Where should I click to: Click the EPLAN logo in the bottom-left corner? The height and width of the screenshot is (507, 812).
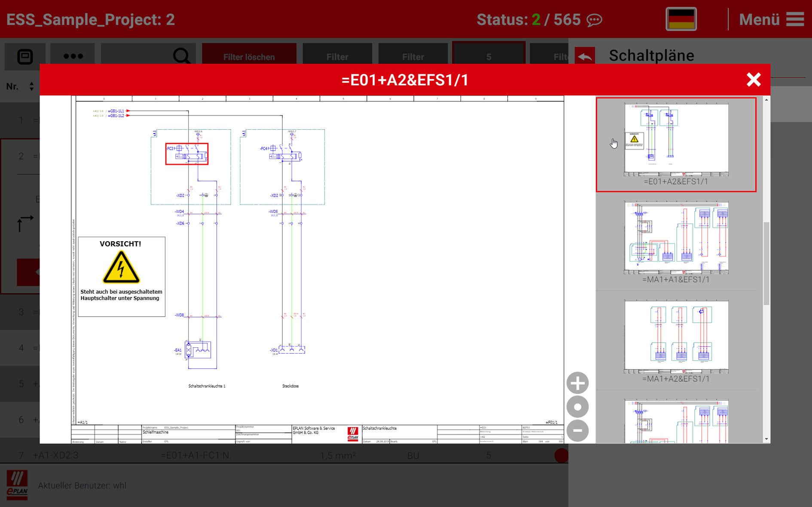[17, 485]
